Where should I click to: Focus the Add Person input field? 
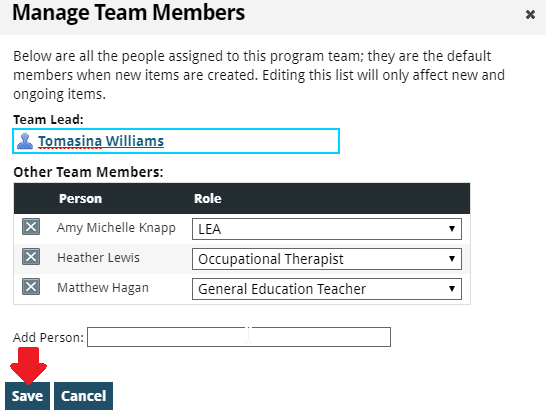(239, 337)
